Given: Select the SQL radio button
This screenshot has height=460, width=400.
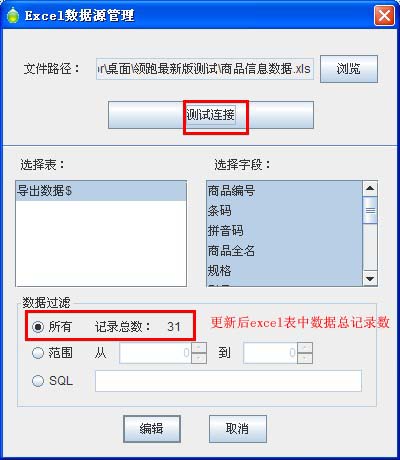Looking at the screenshot, I should coord(38,380).
